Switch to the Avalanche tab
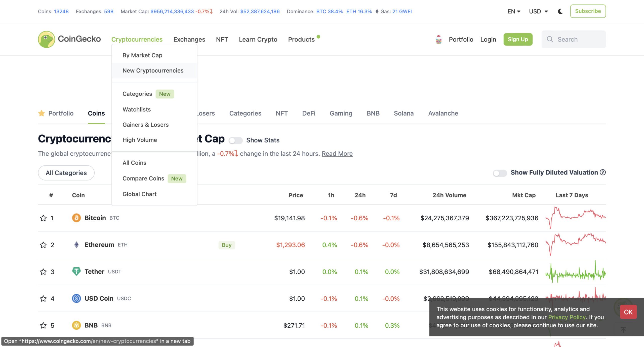This screenshot has width=644, height=347. point(443,113)
